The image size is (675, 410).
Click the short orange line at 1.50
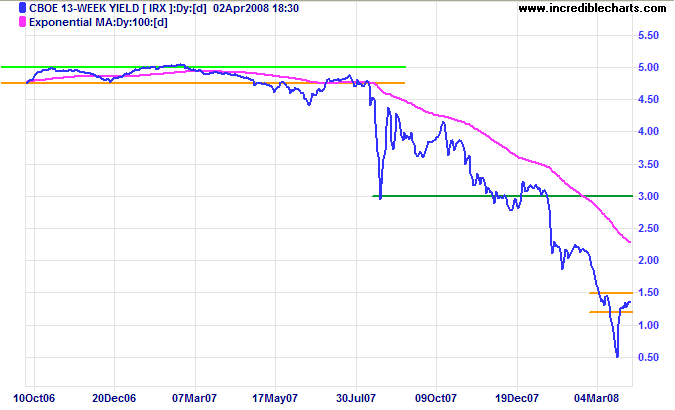pos(611,293)
